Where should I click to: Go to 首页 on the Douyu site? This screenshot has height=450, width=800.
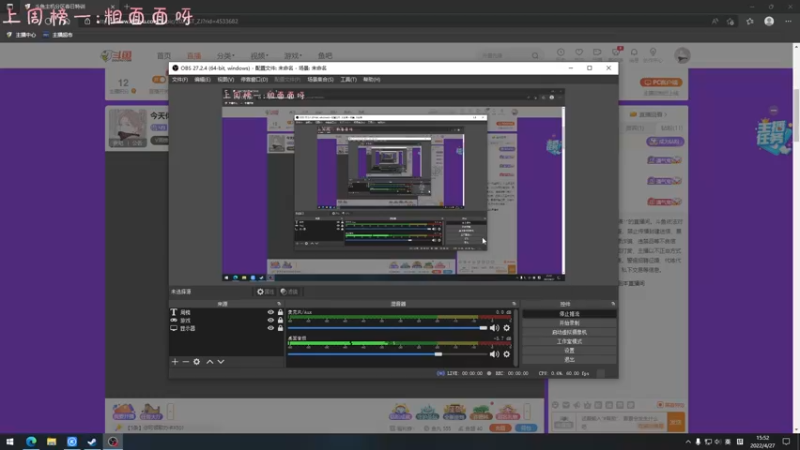tap(164, 56)
